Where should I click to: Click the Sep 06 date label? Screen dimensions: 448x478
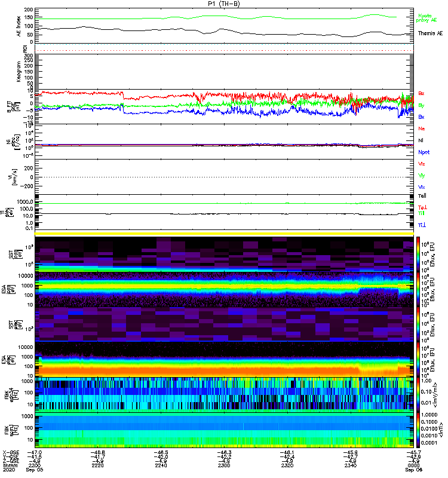pyautogui.click(x=413, y=470)
